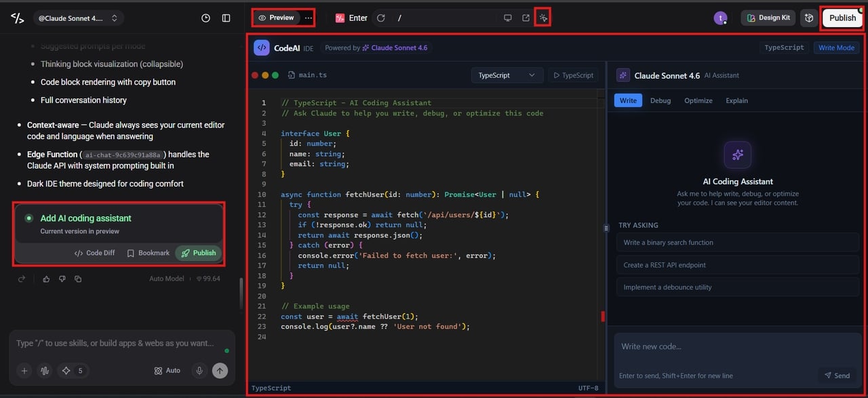The image size is (868, 398).
Task: Open the sparkle skills button showing 5
Action: point(73,371)
